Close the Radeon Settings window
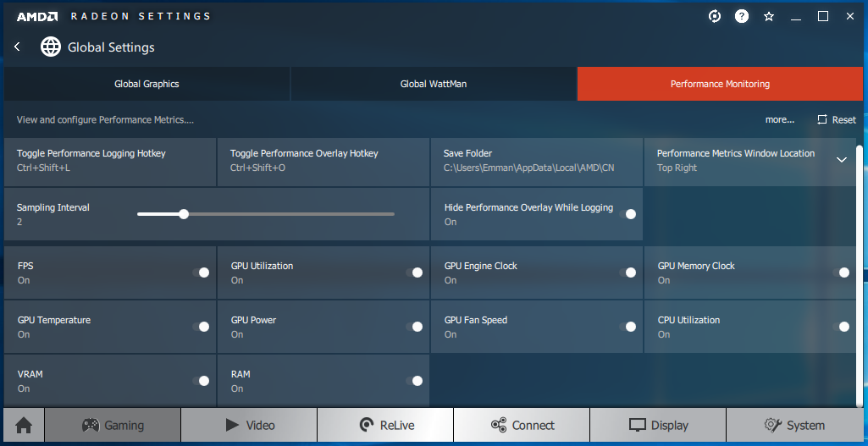The height and width of the screenshot is (446, 868). tap(850, 17)
